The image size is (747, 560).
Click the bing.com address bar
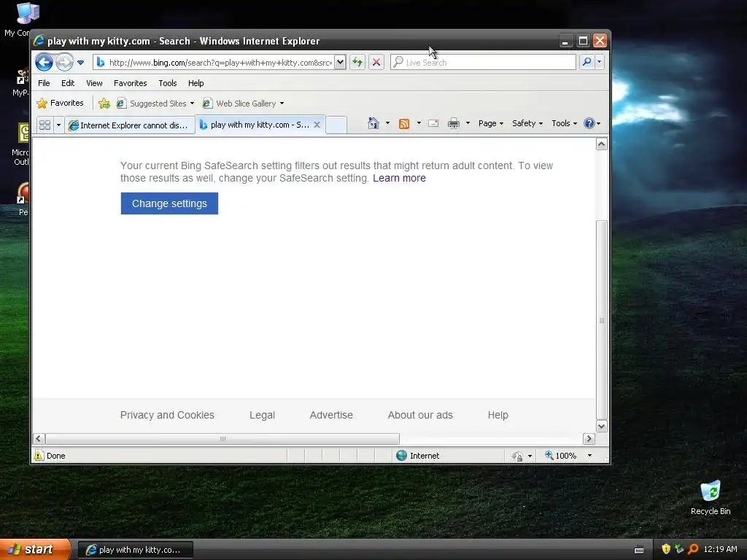214,63
